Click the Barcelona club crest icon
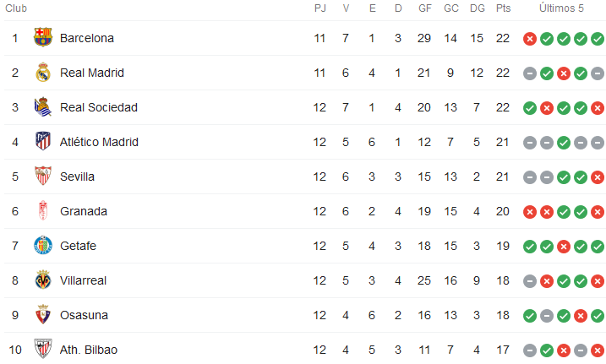This screenshot has width=606, height=364. click(x=43, y=38)
